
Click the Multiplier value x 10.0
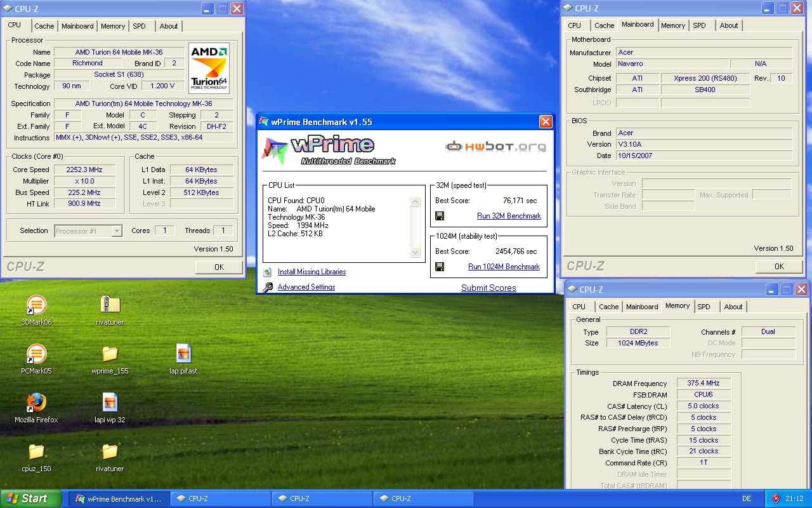[84, 181]
